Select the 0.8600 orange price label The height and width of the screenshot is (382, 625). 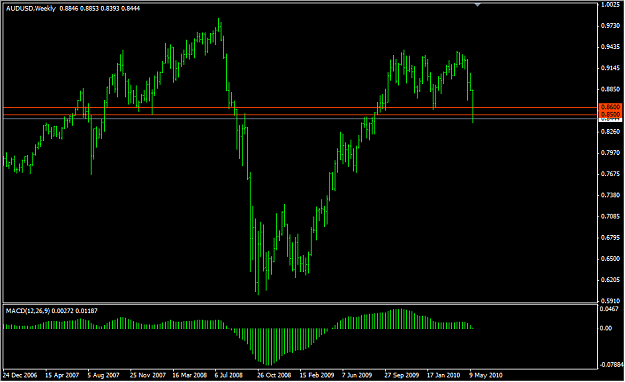click(610, 107)
